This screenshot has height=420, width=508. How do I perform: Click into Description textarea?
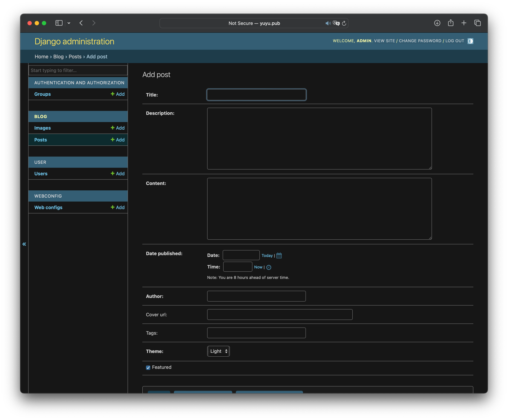(319, 139)
